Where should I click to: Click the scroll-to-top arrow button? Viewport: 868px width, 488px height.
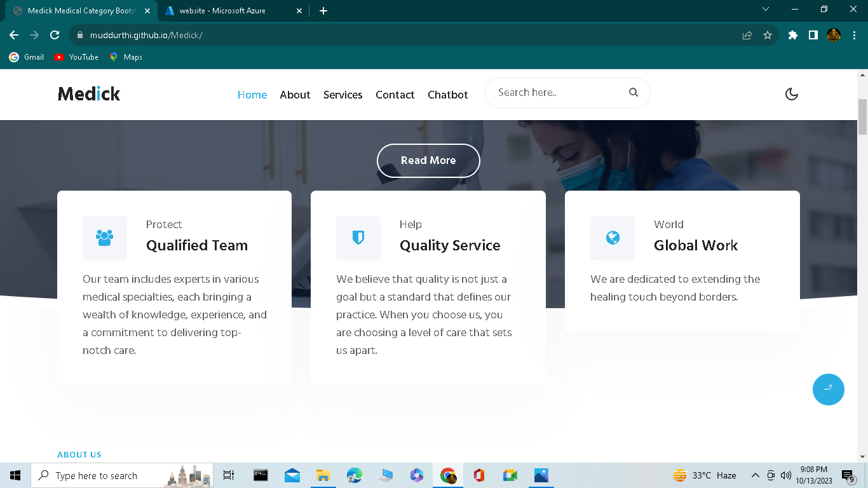828,389
